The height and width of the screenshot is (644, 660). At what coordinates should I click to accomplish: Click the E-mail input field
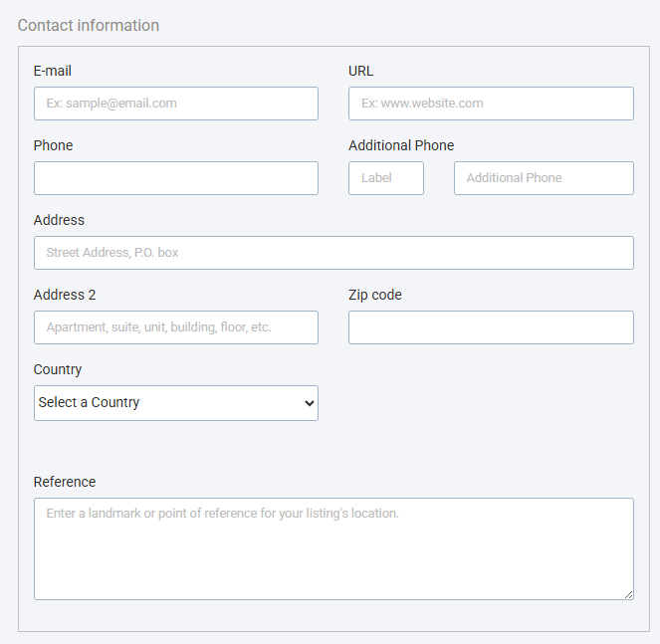(x=176, y=104)
